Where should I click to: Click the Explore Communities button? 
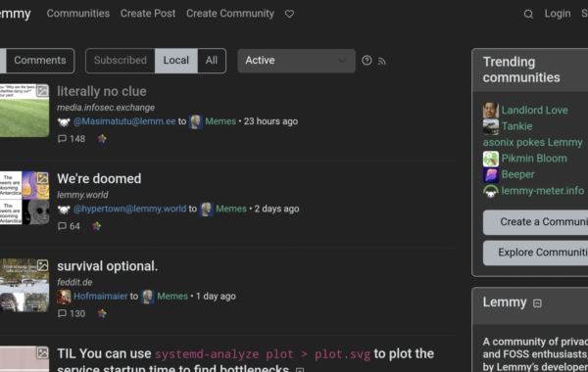coord(535,253)
